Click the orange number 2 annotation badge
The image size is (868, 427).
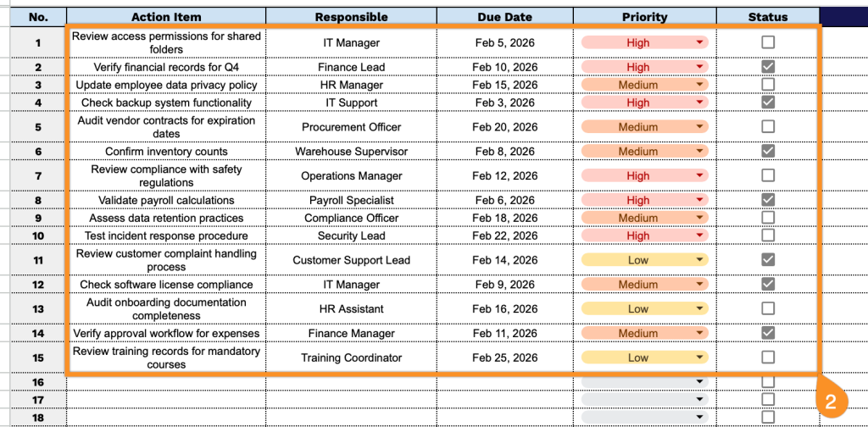pyautogui.click(x=832, y=400)
